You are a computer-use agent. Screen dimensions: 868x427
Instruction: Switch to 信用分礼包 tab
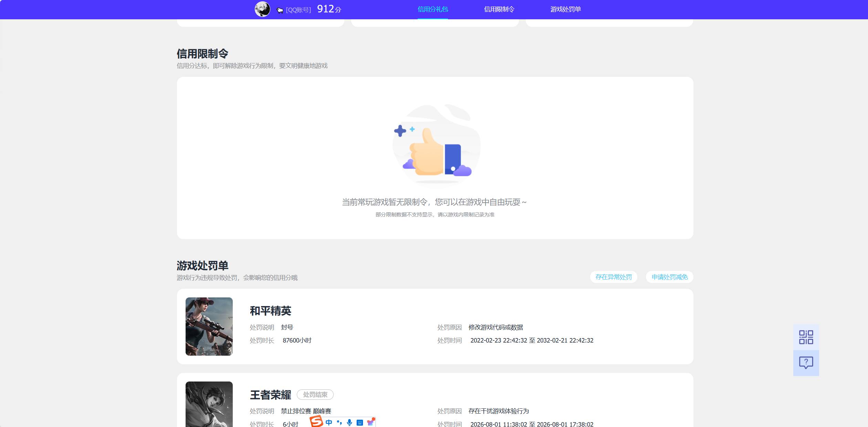click(x=433, y=9)
